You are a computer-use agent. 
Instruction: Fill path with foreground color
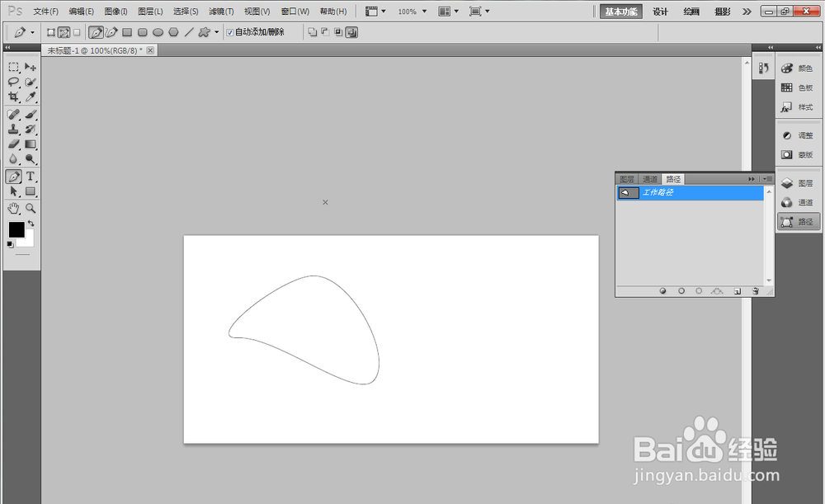point(663,291)
